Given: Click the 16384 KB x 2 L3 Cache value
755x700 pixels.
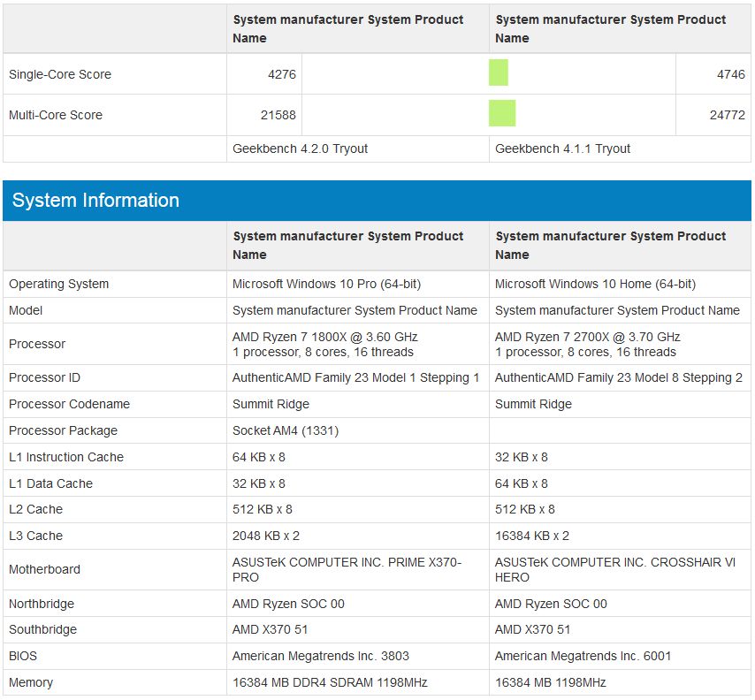Looking at the screenshot, I should 532,536.
